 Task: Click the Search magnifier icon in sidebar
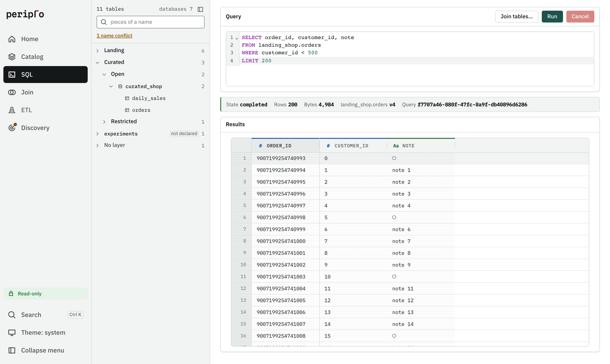point(12,315)
